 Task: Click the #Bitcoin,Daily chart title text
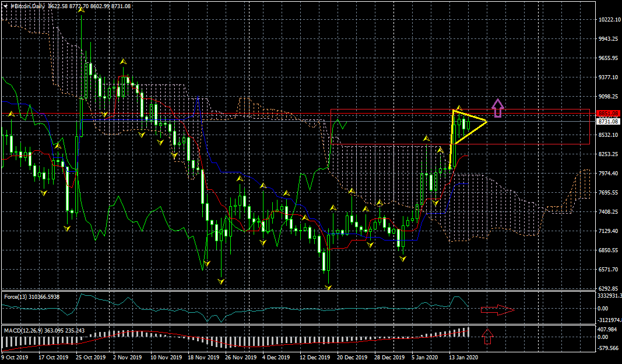(28, 5)
